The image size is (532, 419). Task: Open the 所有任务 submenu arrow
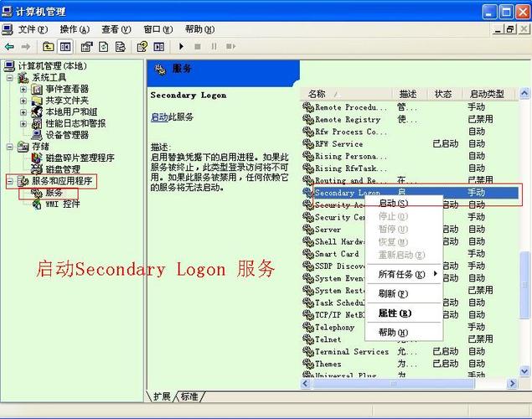[x=436, y=274]
